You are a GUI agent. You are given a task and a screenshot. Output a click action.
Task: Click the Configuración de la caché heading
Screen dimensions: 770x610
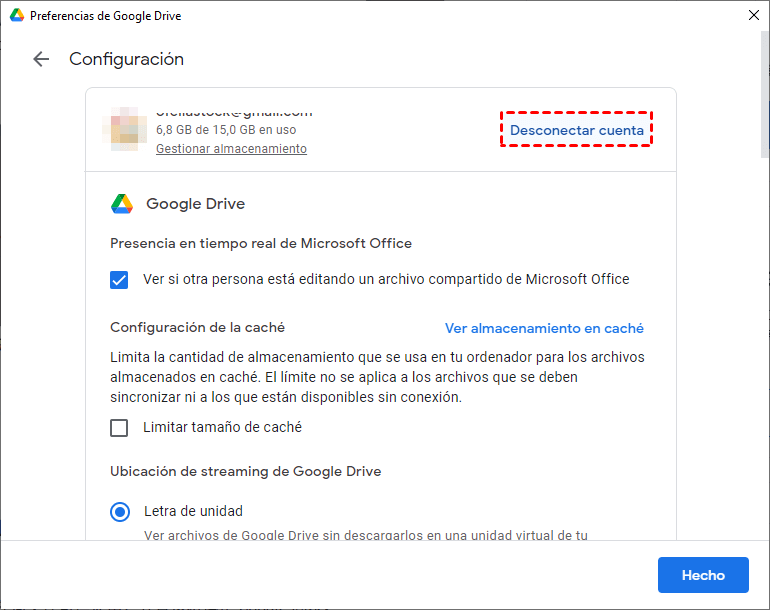(x=197, y=328)
